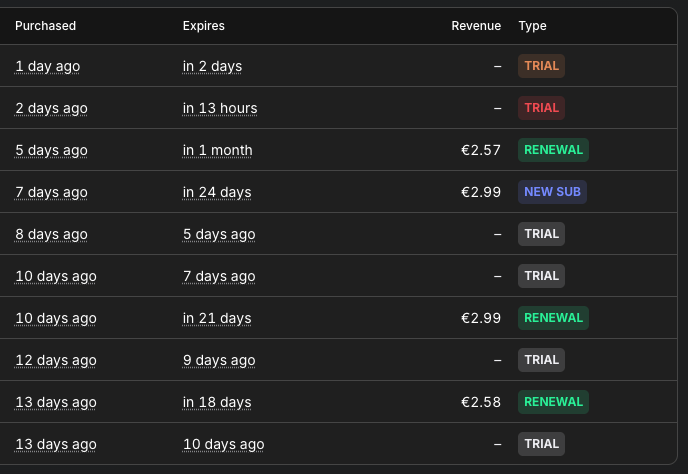
Task: Click €2.99 revenue in NEW SUB row
Action: pos(481,193)
